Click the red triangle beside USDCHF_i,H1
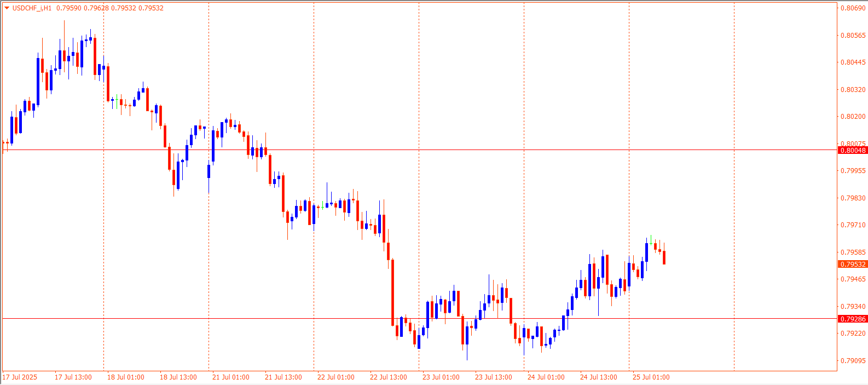Image resolution: width=868 pixels, height=385 pixels. pyautogui.click(x=7, y=8)
